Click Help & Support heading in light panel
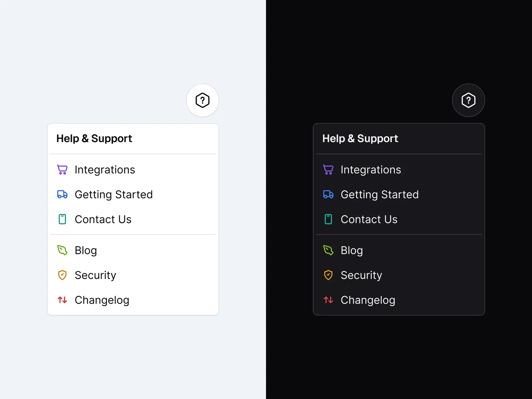Image resolution: width=532 pixels, height=399 pixels. 94,138
